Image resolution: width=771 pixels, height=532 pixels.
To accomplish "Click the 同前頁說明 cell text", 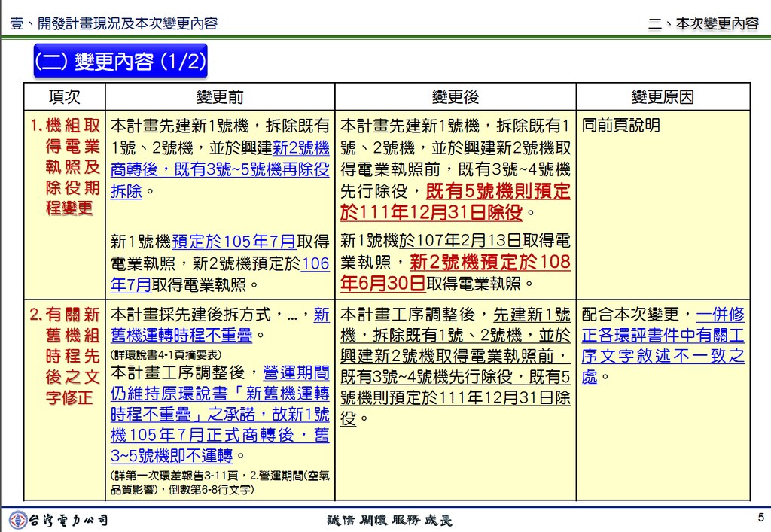I will (x=620, y=125).
